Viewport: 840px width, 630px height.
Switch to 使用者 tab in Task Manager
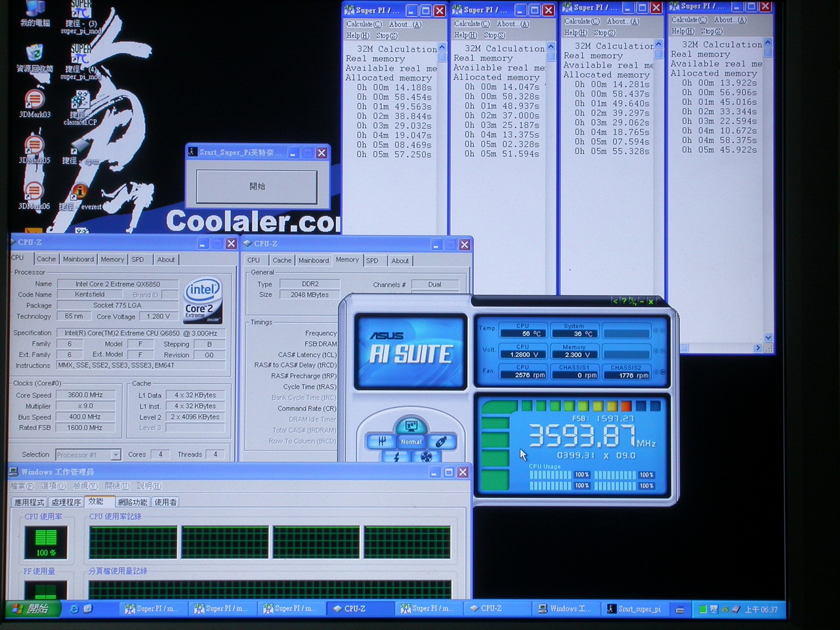tap(165, 502)
